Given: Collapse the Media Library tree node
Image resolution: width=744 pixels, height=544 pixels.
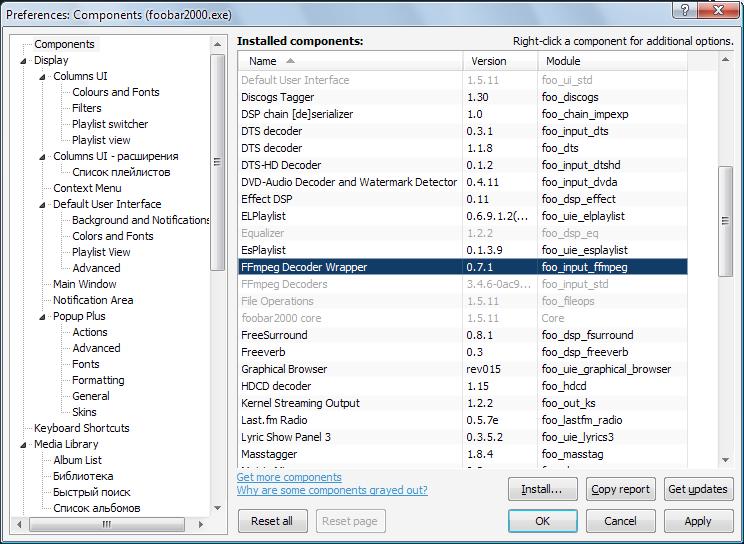Looking at the screenshot, I should [x=24, y=444].
